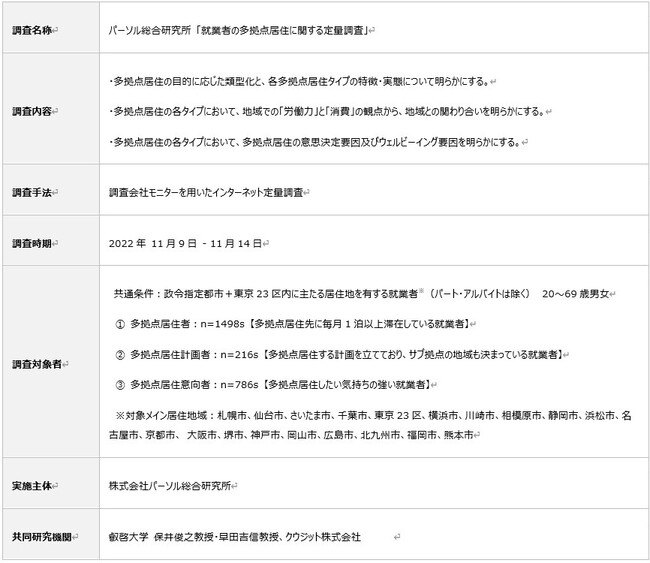Click the 実施主体 row header
The width and height of the screenshot is (650, 563).
tap(34, 485)
